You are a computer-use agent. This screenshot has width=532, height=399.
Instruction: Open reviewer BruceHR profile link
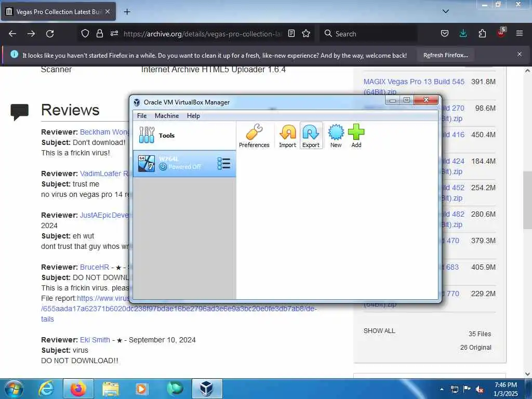click(95, 267)
